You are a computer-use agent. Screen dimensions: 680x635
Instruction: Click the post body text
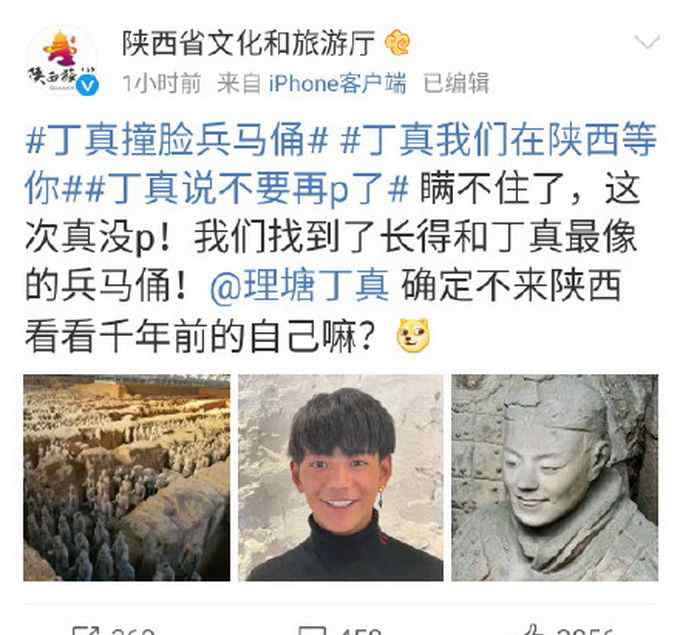click(x=340, y=237)
